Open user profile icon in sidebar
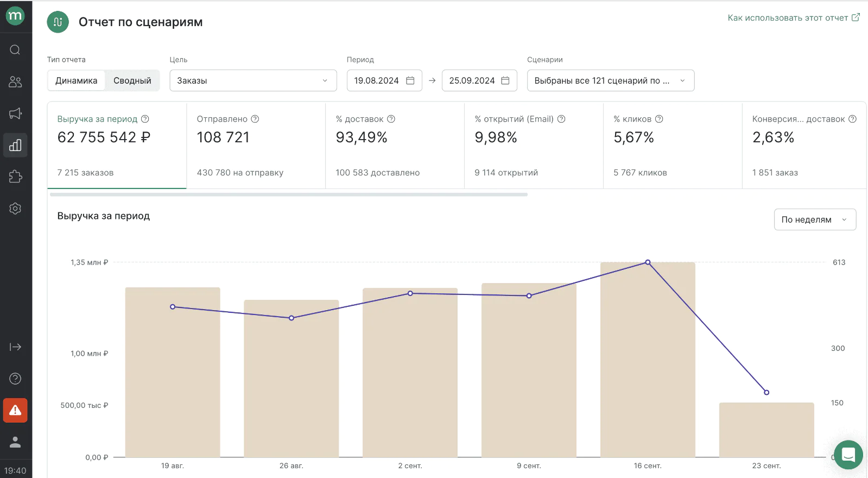The image size is (868, 478). [15, 442]
